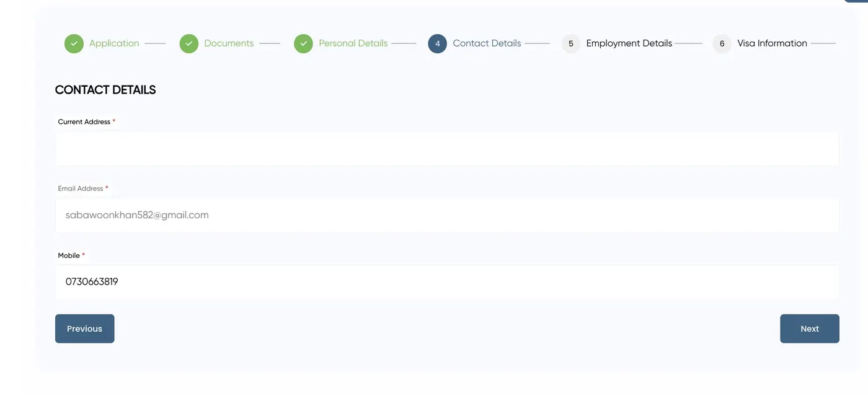Open the Employment Details step
Image resolution: width=868 pixels, height=395 pixels.
pyautogui.click(x=629, y=43)
